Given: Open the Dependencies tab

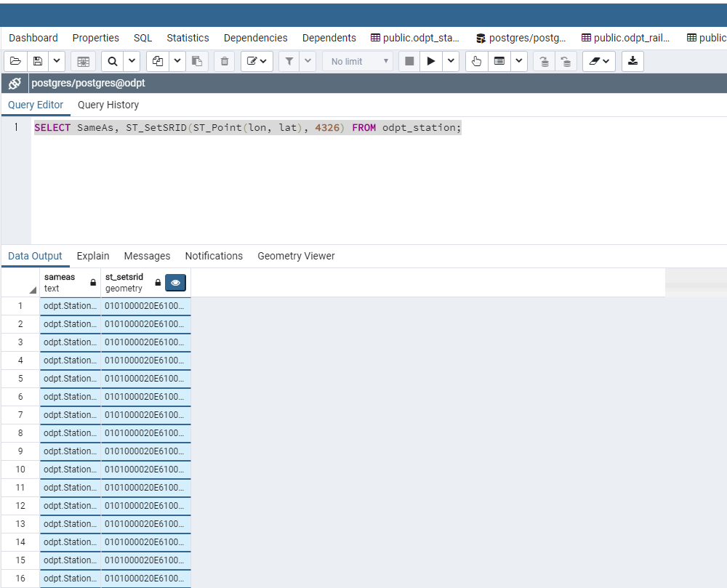Looking at the screenshot, I should point(255,38).
